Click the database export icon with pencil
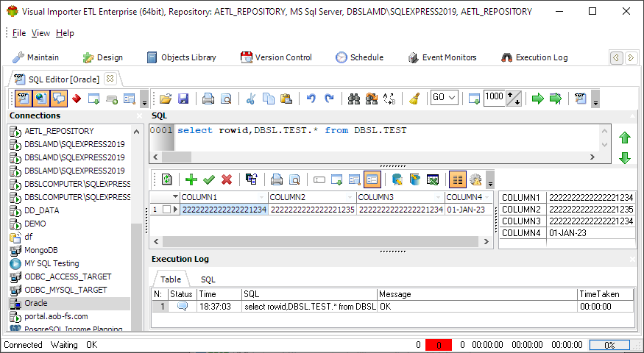The width and height of the screenshot is (644, 353). tap(415, 179)
